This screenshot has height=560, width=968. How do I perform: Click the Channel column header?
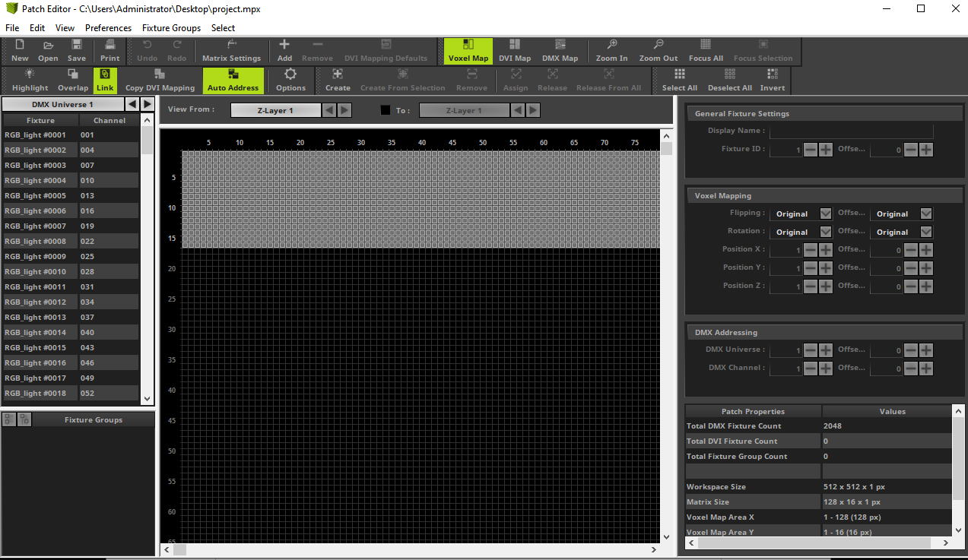point(109,120)
